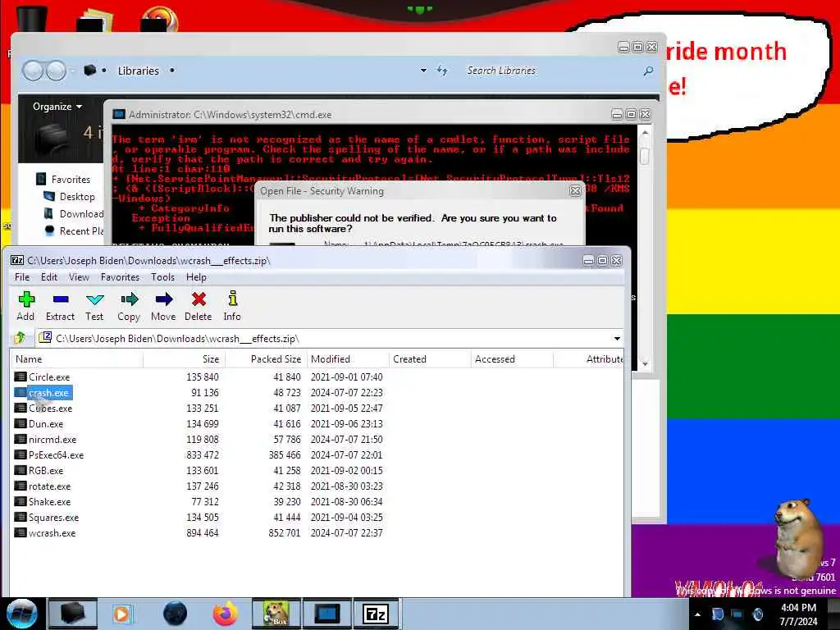Open the Favorites menu in 7-Zip
Screen dimensions: 840x630
pos(120,277)
